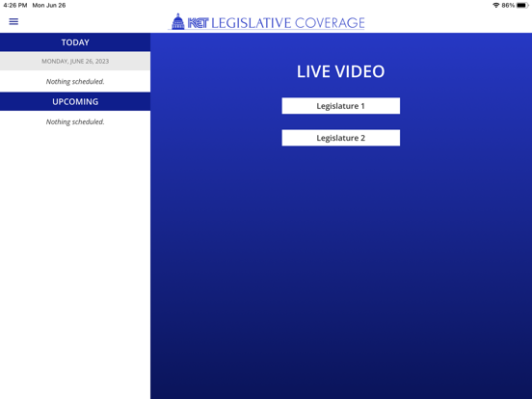The height and width of the screenshot is (399, 532).
Task: Tap the Mon Jun 26 status bar date
Action: [49, 5]
